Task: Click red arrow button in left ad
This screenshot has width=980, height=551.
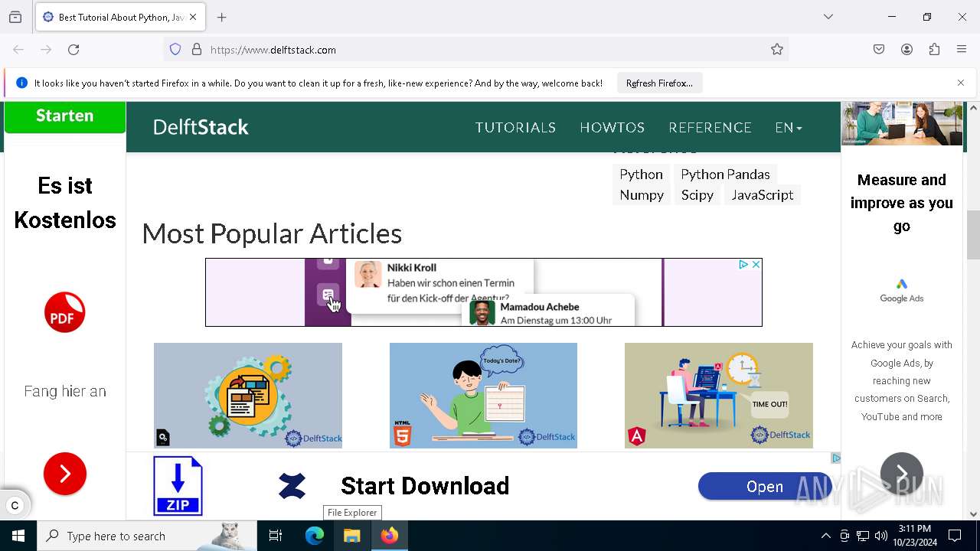Action: [x=65, y=474]
